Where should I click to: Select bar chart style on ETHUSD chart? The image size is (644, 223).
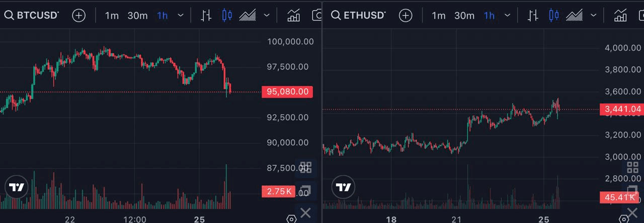[x=533, y=16]
